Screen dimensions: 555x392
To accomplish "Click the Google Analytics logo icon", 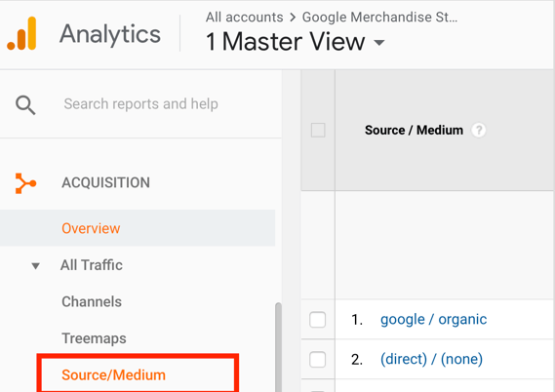I will coord(21,33).
